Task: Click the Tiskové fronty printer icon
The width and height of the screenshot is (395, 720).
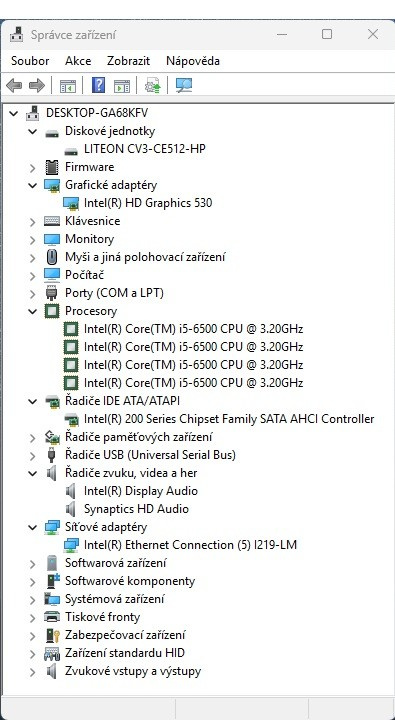Action: 52,617
